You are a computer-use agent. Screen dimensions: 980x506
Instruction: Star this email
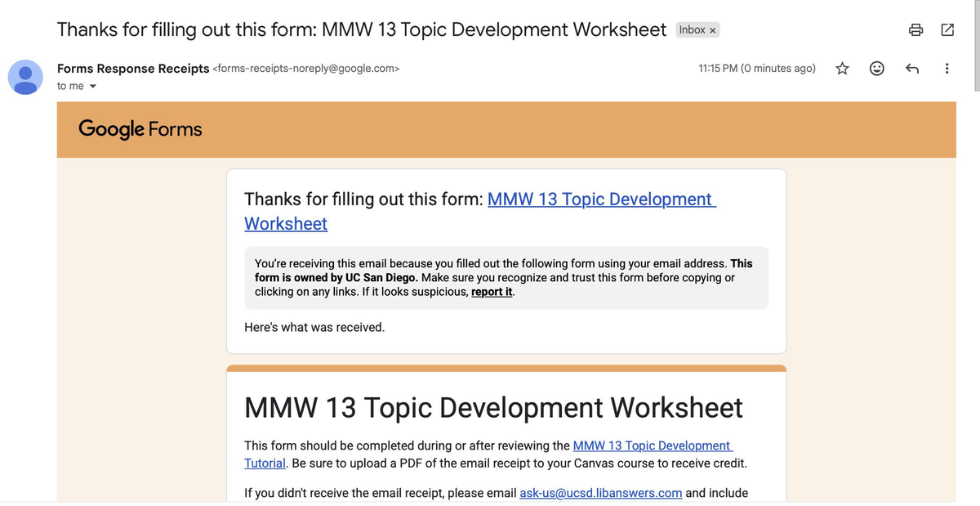click(842, 69)
